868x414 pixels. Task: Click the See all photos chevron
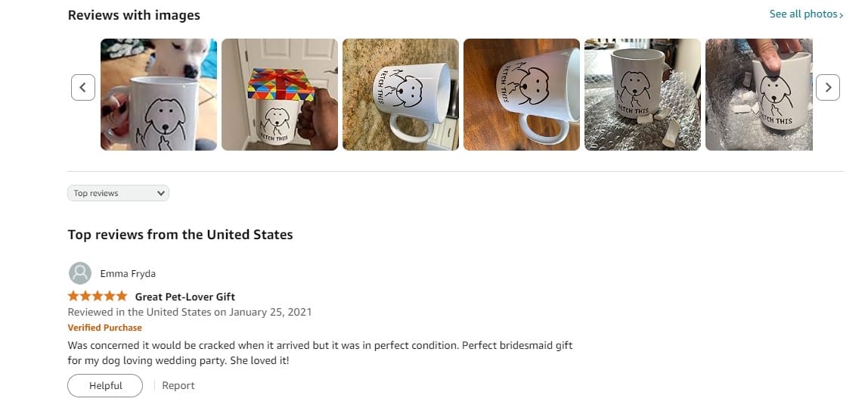coord(842,15)
